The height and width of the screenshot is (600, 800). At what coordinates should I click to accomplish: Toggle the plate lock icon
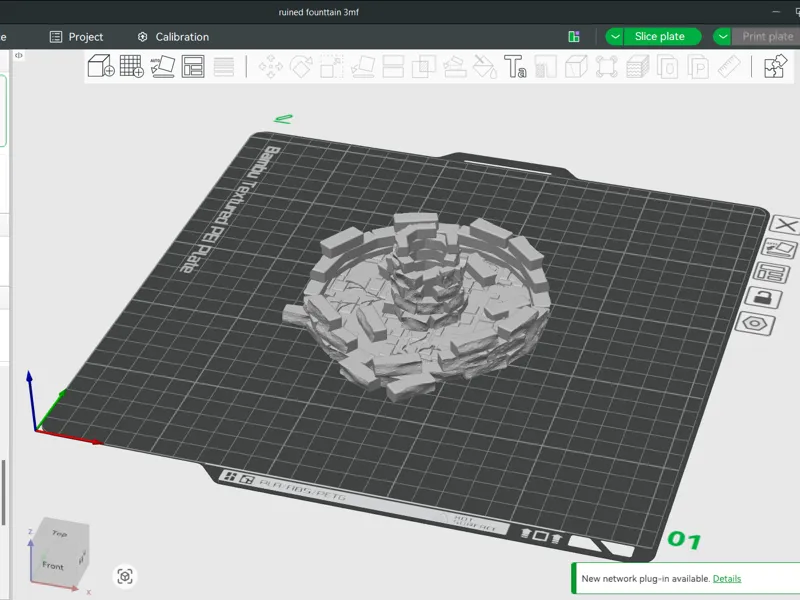tap(763, 297)
